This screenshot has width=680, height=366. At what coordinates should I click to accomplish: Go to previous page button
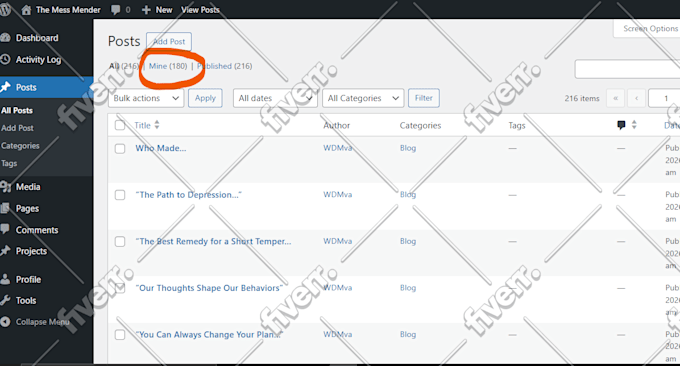point(637,98)
